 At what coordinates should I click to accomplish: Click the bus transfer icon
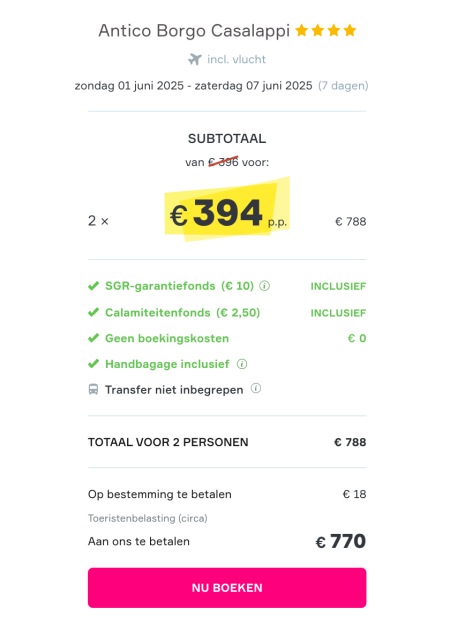click(x=93, y=390)
